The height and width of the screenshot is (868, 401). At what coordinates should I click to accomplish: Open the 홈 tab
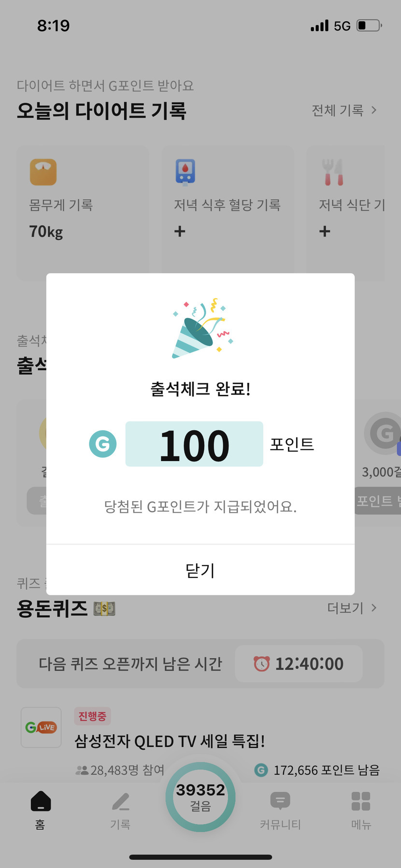[41, 808]
